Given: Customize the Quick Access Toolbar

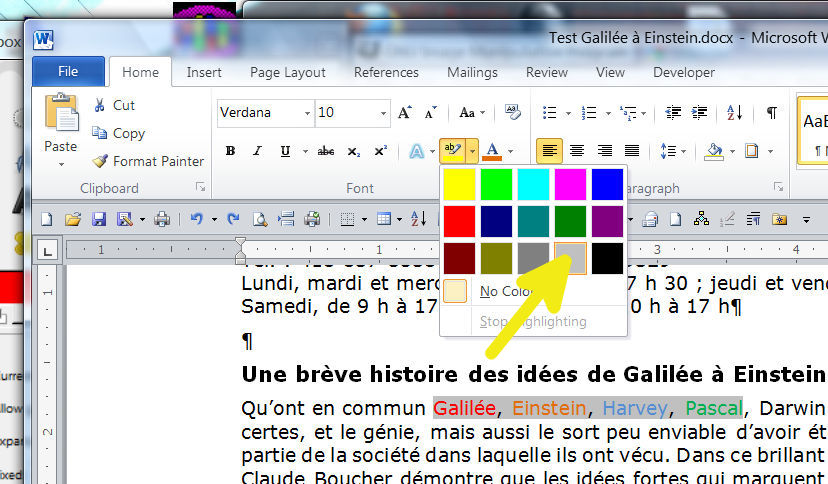Looking at the screenshot, I should point(806,220).
